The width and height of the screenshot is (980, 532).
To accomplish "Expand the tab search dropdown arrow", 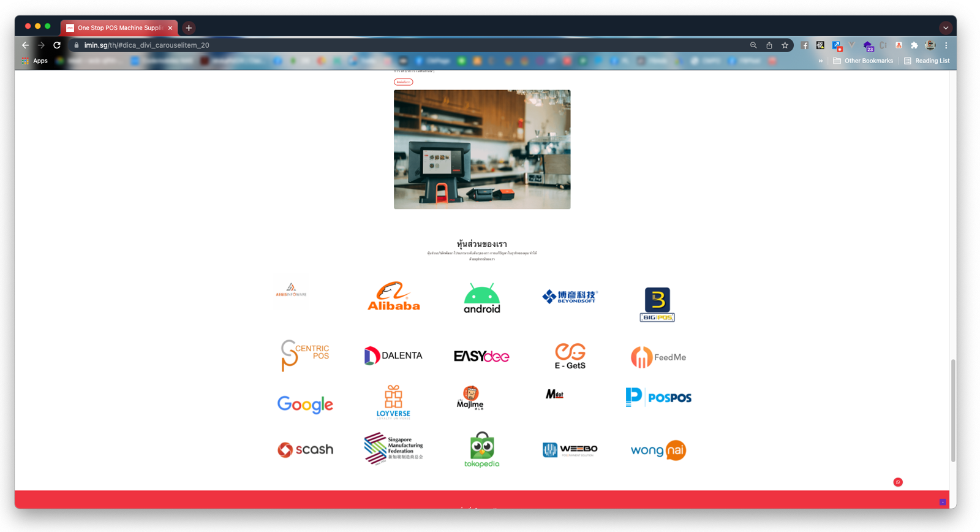I will tap(946, 28).
